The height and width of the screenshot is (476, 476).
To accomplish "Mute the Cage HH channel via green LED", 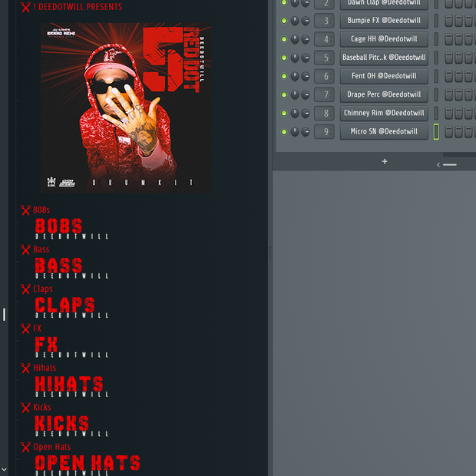I will (284, 39).
